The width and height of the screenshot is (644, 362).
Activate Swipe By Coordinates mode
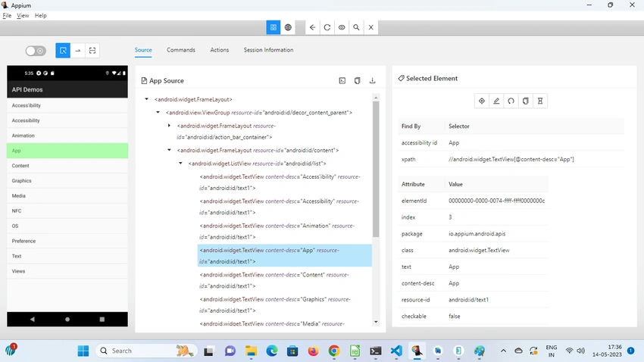[x=77, y=51]
